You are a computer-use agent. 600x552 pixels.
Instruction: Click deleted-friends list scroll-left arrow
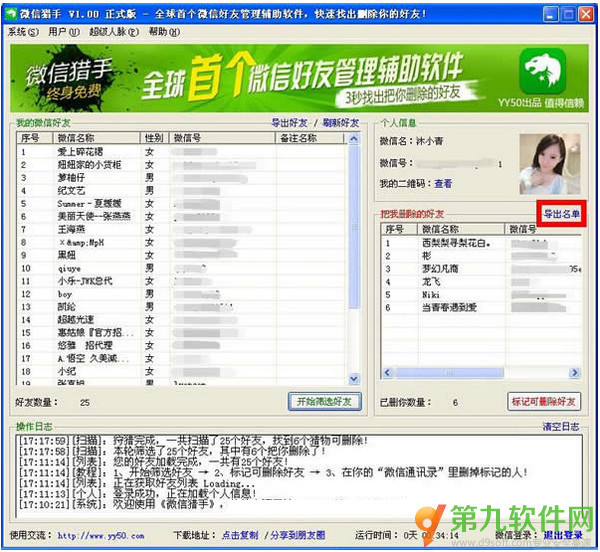388,372
